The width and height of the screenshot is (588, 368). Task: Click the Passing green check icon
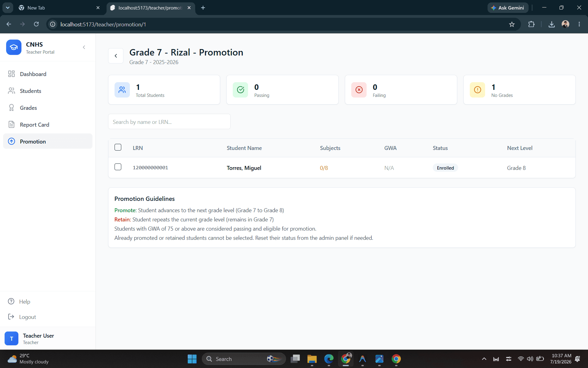click(240, 90)
